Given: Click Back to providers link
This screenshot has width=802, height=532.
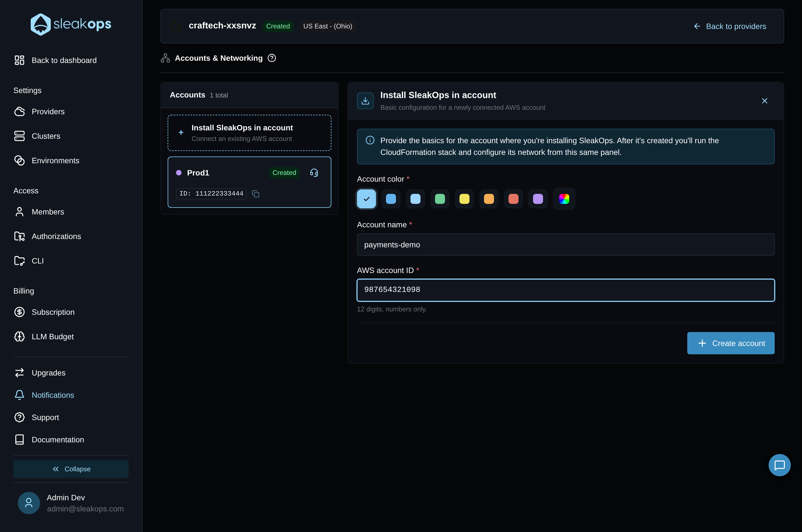Looking at the screenshot, I should click(730, 26).
